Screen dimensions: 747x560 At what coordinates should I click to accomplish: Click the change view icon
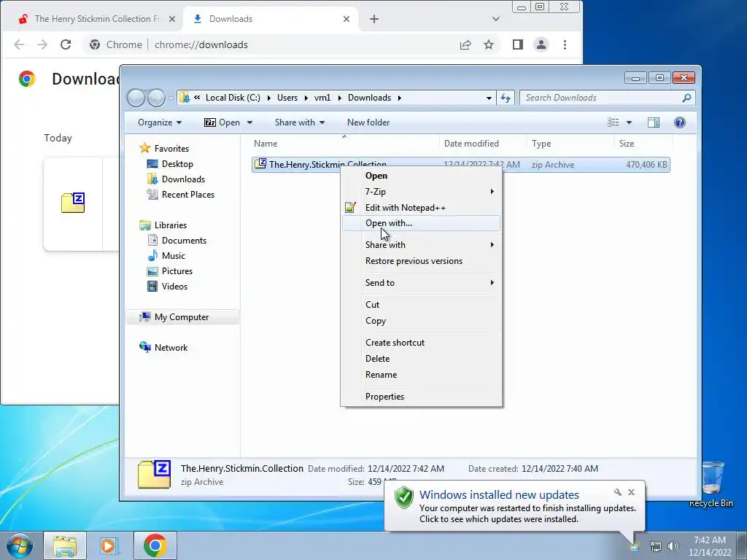coord(613,122)
